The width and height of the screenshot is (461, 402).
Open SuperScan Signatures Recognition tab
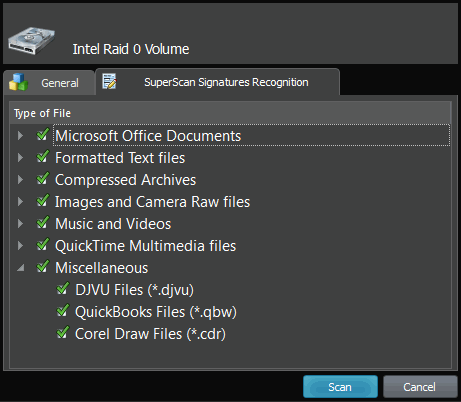point(217,82)
